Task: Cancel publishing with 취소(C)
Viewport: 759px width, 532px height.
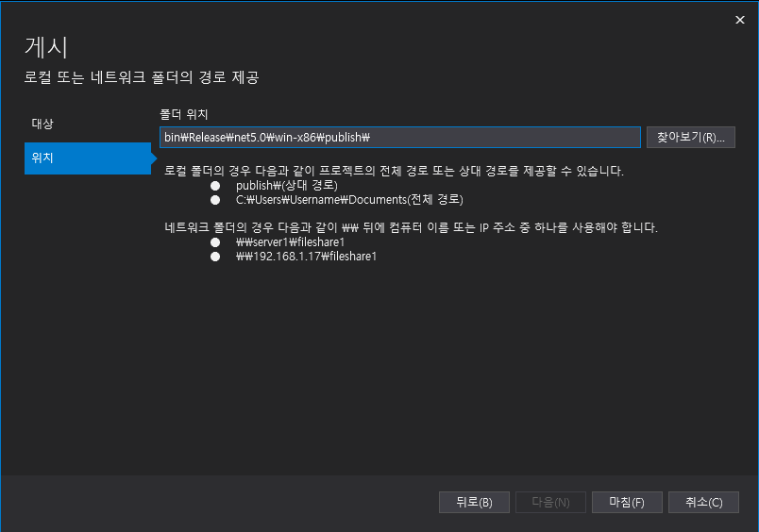Action: (x=703, y=502)
